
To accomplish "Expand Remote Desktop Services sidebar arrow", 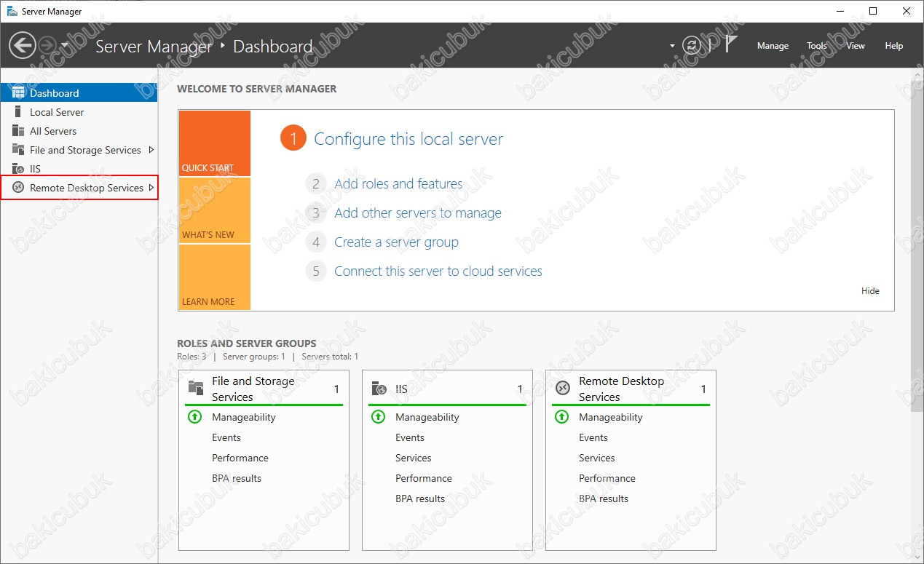I will [151, 188].
